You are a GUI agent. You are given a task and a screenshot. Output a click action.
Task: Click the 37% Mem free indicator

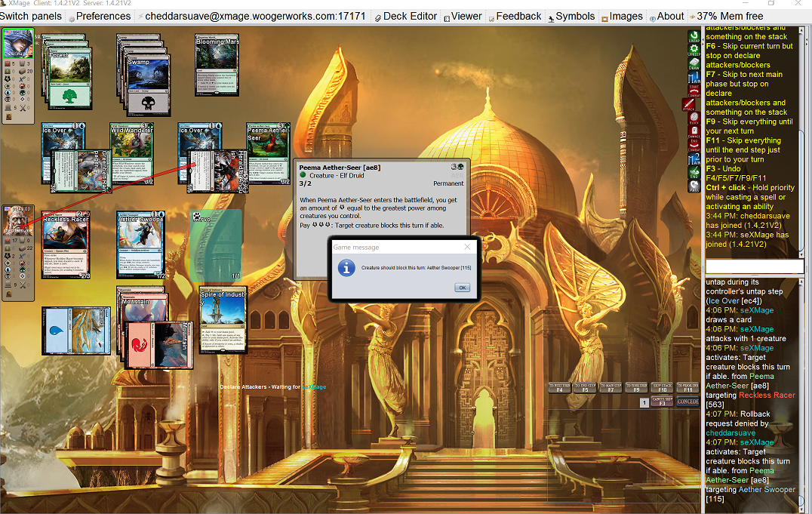coord(726,16)
